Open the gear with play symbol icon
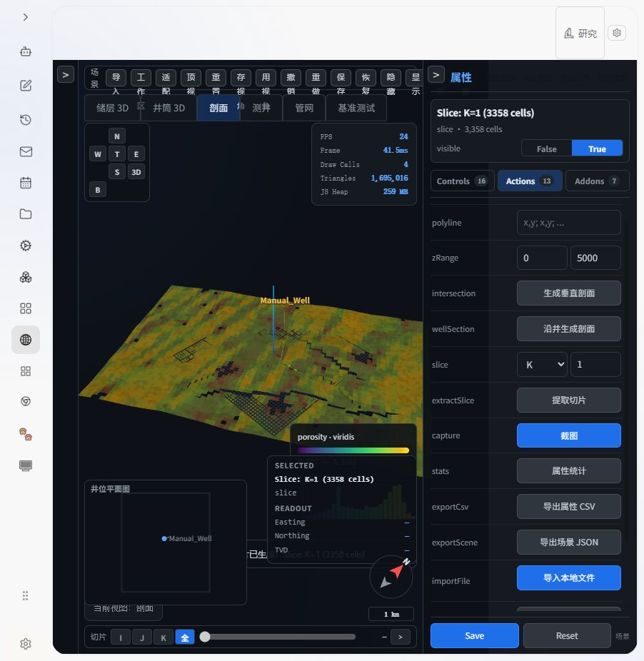Viewport: 644px width, 661px height. (x=26, y=246)
